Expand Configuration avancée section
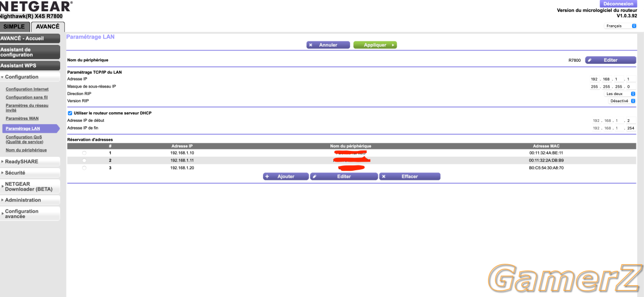Image resolution: width=644 pixels, height=297 pixels. [30, 214]
